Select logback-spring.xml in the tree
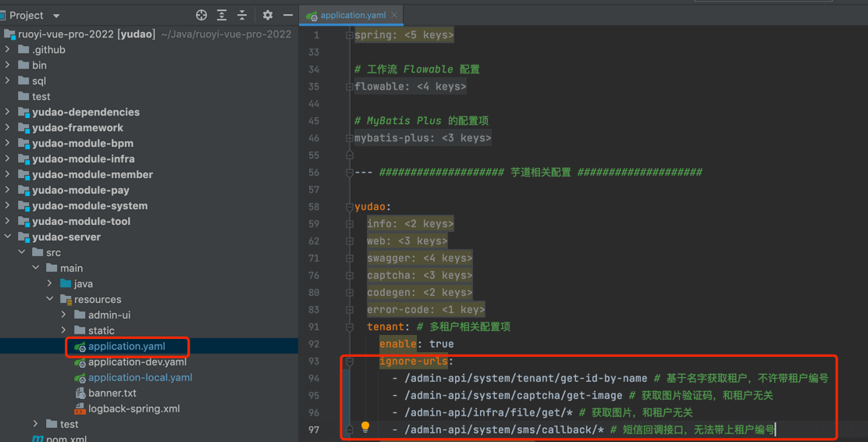Viewport: 868px width, 442px height. 133,408
